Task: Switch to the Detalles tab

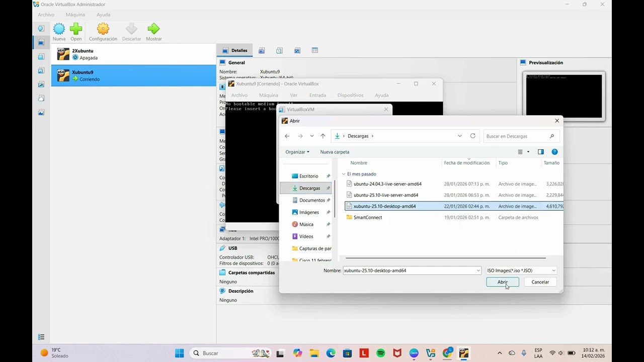Action: [235, 50]
